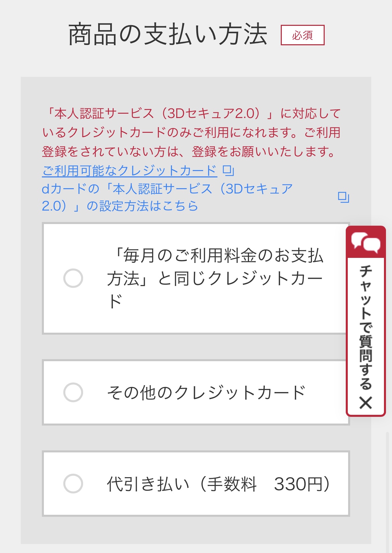Click external link icon beside dカード setup text
392x553 pixels.
coord(344,197)
